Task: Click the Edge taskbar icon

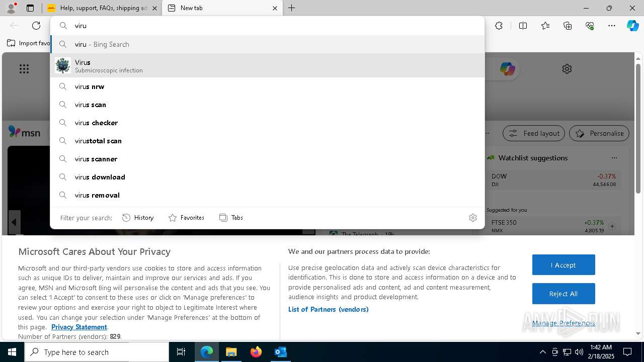Action: 207,352
